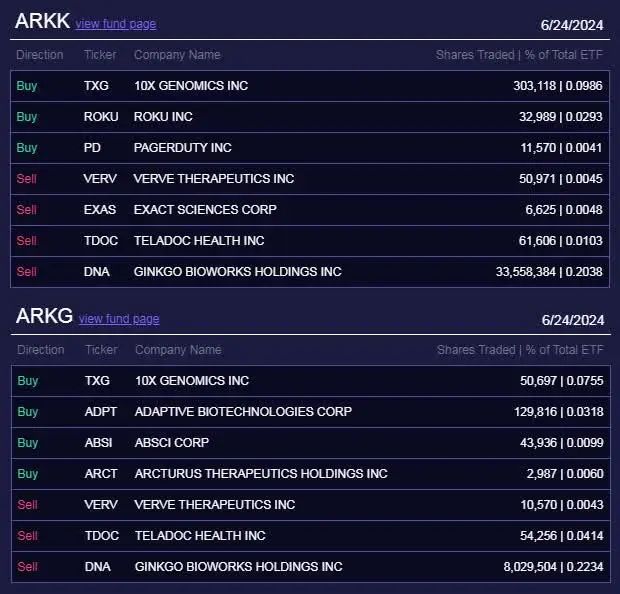Click ARKG Ginkgo Bioworks company name
620x594 pixels.
click(238, 567)
